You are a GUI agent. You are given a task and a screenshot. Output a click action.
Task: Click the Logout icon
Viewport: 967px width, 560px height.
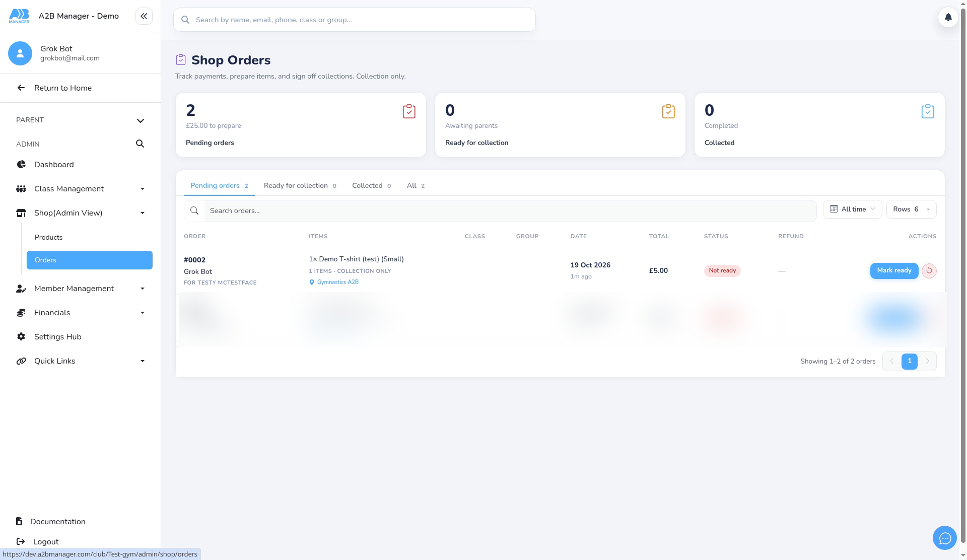coord(21,542)
